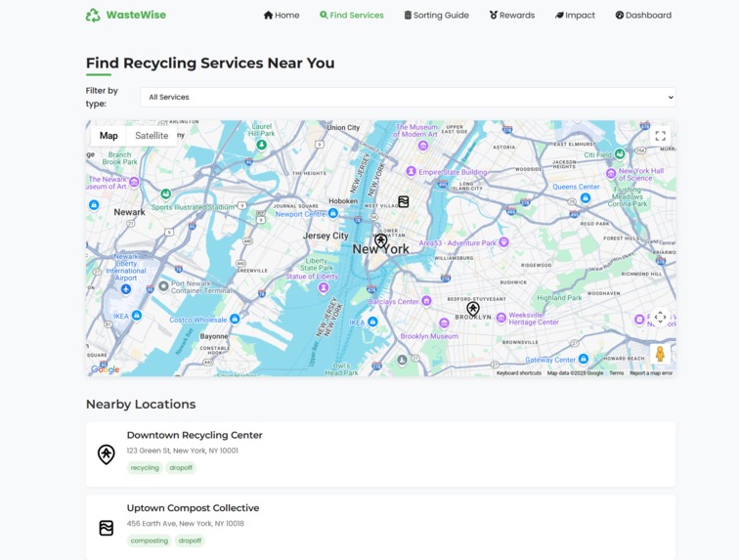Click the Port Newark Container Terminal marker
The image size is (739, 560).
pyautogui.click(x=163, y=286)
